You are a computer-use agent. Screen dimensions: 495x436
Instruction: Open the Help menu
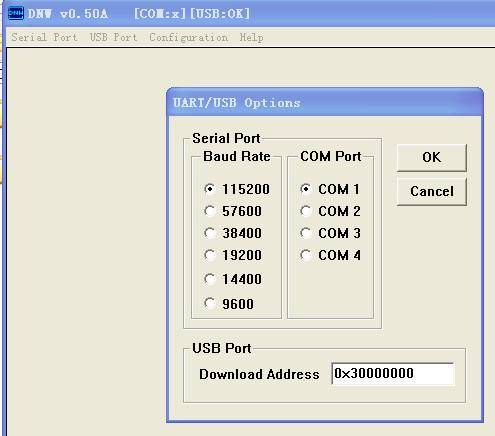click(251, 37)
